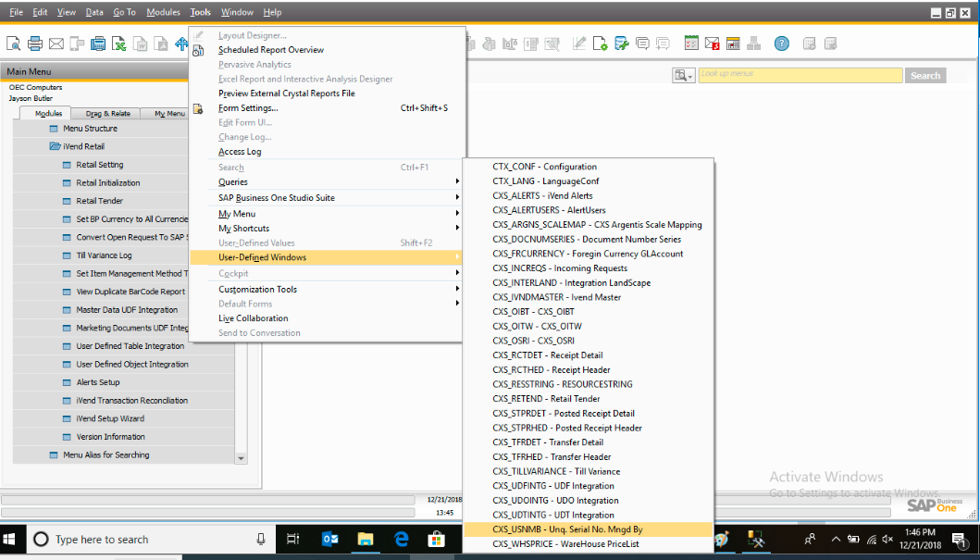The image size is (980, 560).
Task: Click the Print Preview toolbar icon
Action: click(x=13, y=44)
